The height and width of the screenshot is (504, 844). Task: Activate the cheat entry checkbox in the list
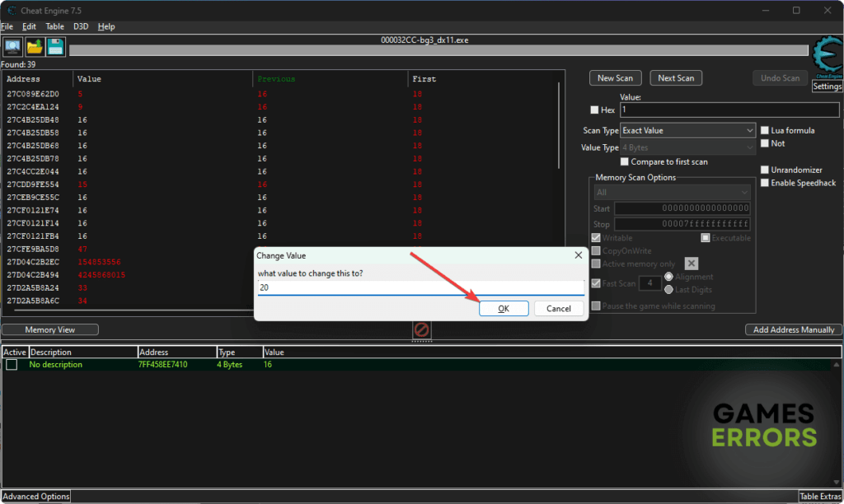[x=11, y=364]
